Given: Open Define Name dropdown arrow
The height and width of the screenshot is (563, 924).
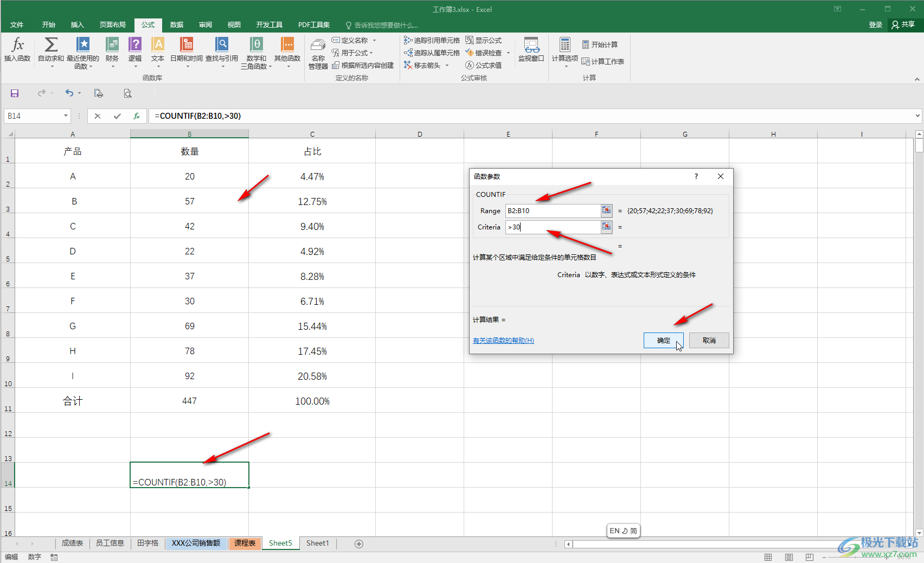Looking at the screenshot, I should 374,40.
